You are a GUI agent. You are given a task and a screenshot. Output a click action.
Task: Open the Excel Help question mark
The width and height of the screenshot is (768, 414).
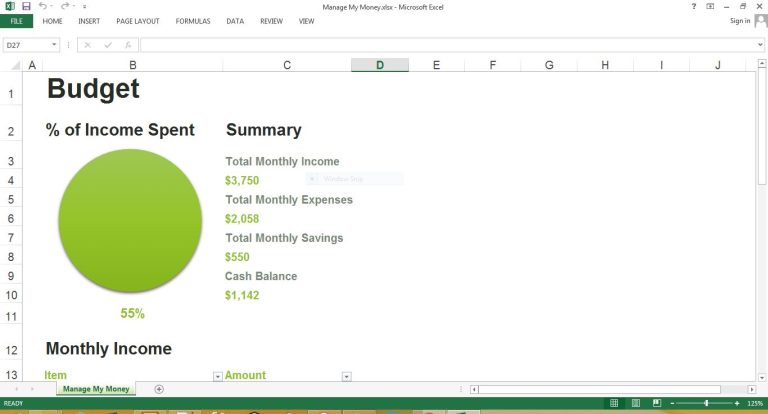[694, 6]
